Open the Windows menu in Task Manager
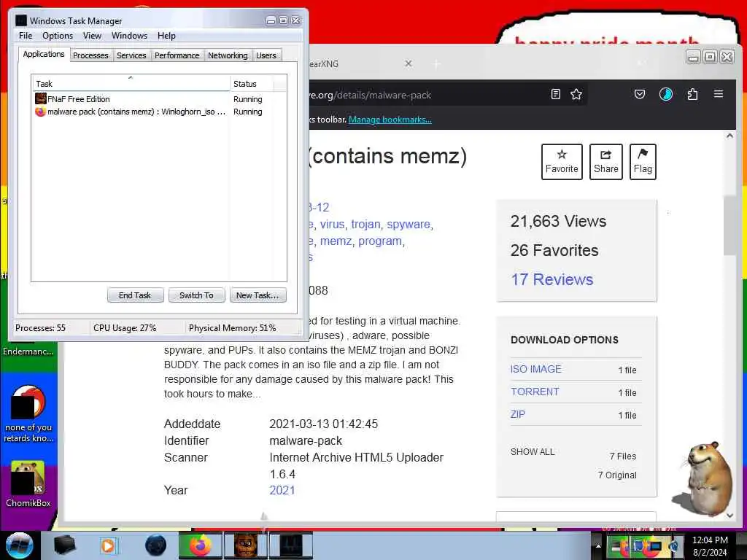 tap(129, 36)
